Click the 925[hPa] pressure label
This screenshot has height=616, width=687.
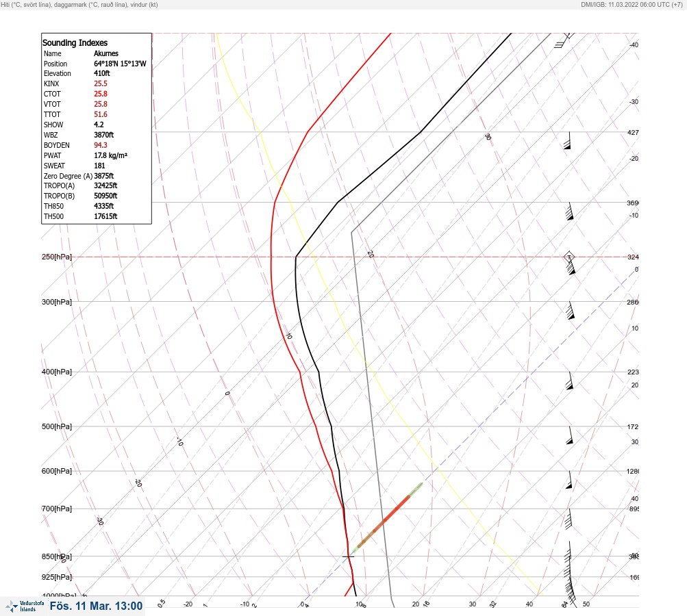tap(57, 577)
